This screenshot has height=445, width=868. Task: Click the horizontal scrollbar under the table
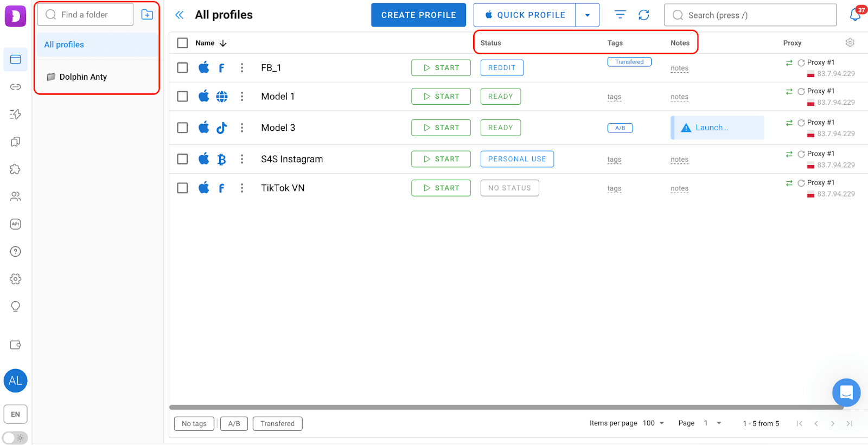506,407
